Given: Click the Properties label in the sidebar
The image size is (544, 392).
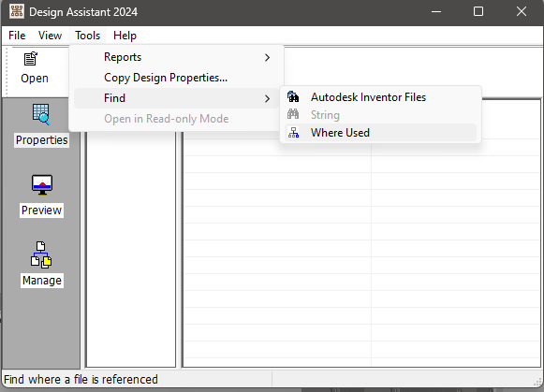Looking at the screenshot, I should 41,140.
